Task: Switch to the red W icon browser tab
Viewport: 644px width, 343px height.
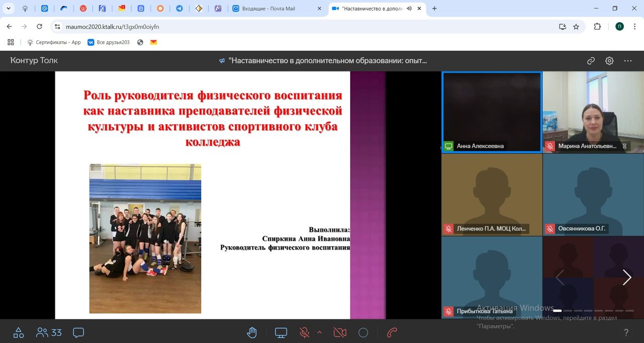Action: 83,9
